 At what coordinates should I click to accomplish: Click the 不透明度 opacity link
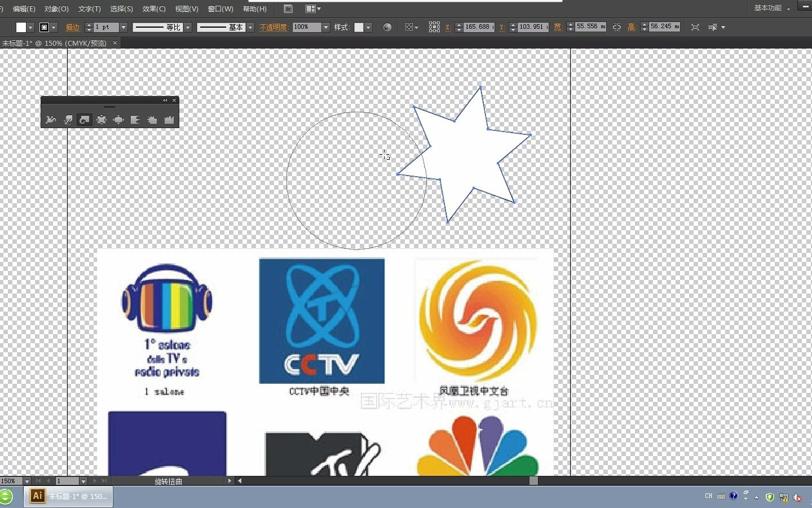pyautogui.click(x=273, y=27)
